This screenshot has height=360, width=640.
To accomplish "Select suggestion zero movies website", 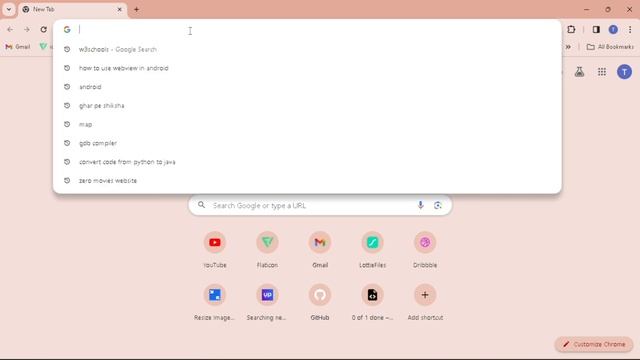I will (x=307, y=181).
